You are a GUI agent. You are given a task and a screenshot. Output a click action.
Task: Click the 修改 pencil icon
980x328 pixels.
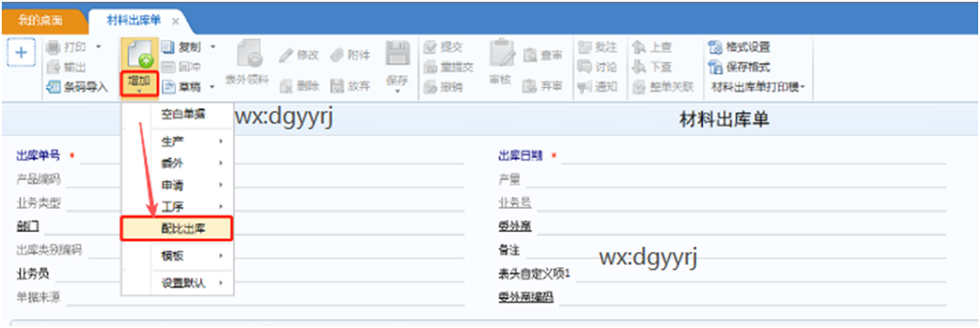[x=287, y=56]
